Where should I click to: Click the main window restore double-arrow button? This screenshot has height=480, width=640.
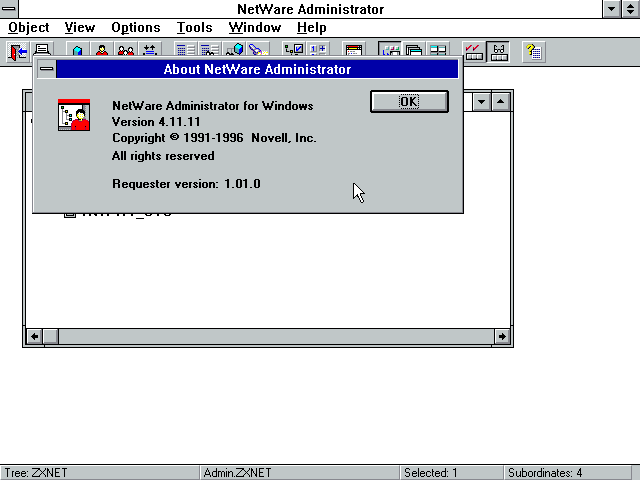point(631,9)
